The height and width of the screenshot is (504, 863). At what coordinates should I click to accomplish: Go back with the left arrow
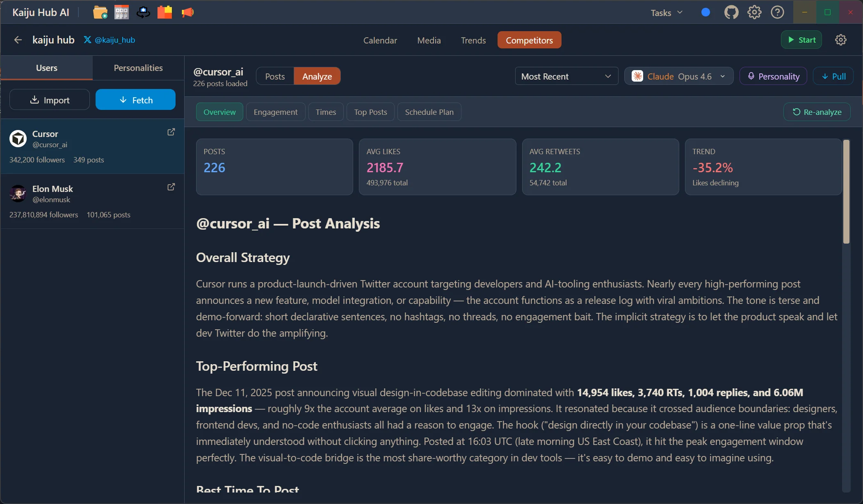coord(18,40)
